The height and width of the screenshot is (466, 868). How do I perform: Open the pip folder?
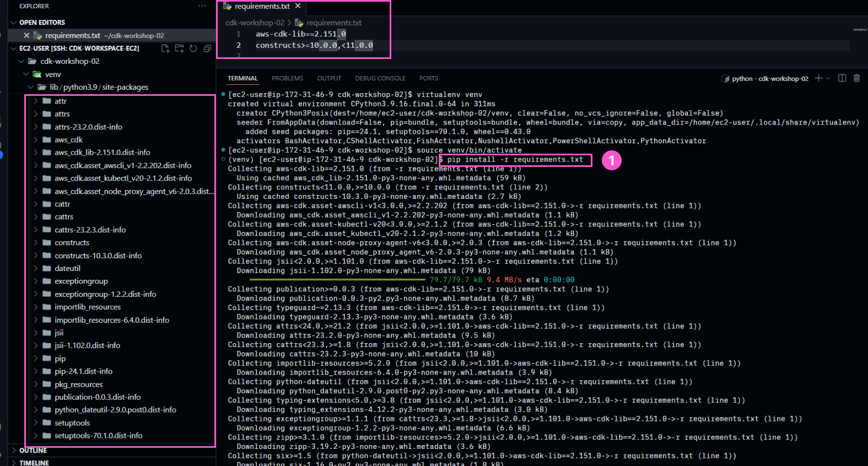(60, 359)
